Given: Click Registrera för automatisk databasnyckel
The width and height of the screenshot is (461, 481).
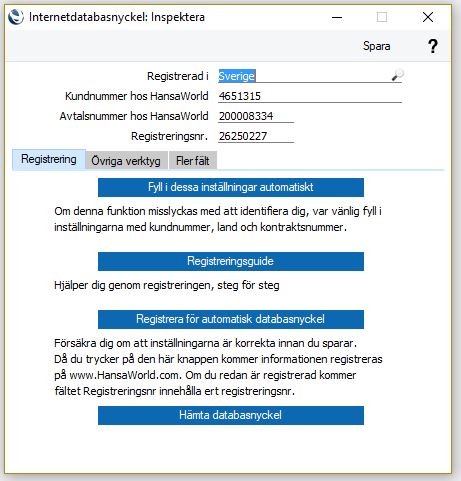Looking at the screenshot, I should pyautogui.click(x=231, y=319).
